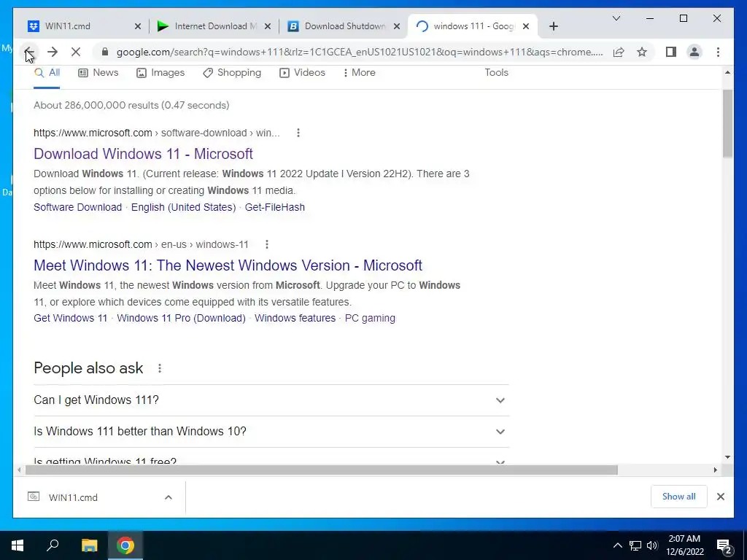
Task: Select the Videos search filter
Action: [x=302, y=73]
